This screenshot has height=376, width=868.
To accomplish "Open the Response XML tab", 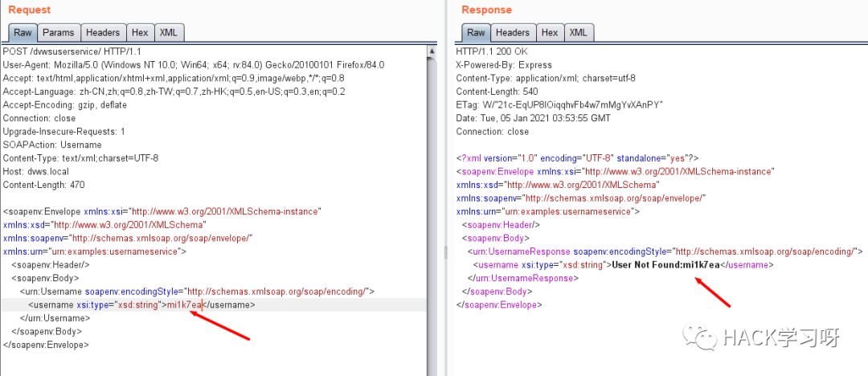I will 578,33.
